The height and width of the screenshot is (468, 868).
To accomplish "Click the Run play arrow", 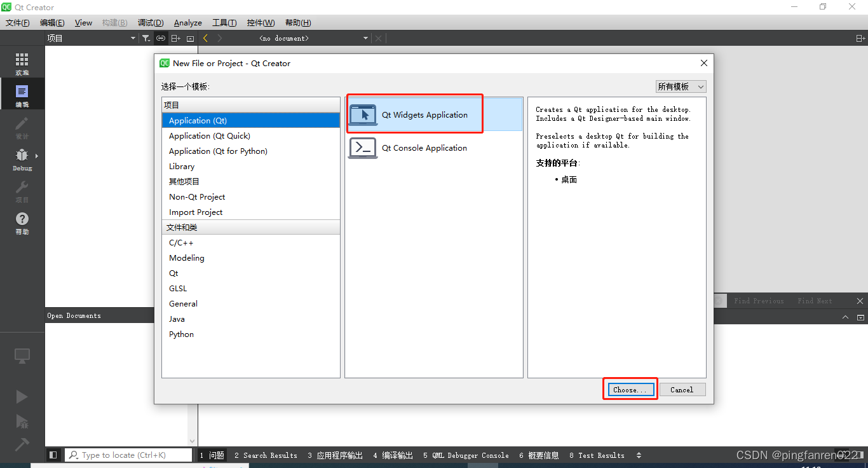I will point(22,397).
